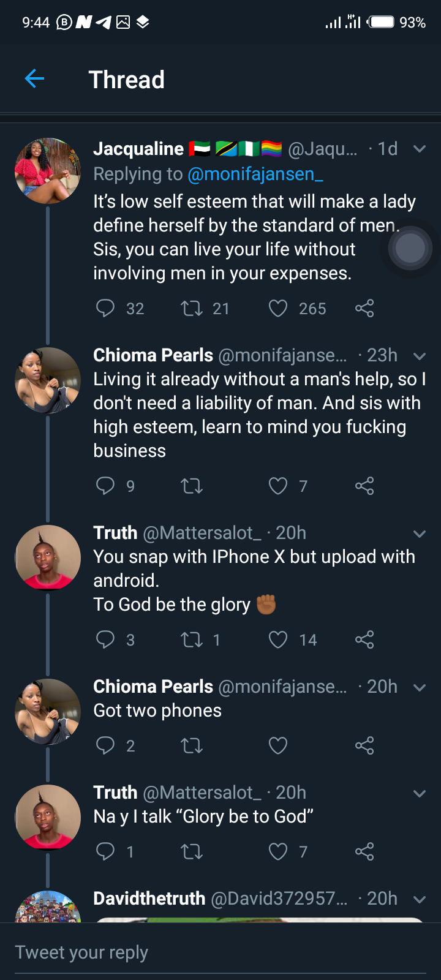Share the 'Glory be to God' tweet
The height and width of the screenshot is (980, 441).
point(364,851)
